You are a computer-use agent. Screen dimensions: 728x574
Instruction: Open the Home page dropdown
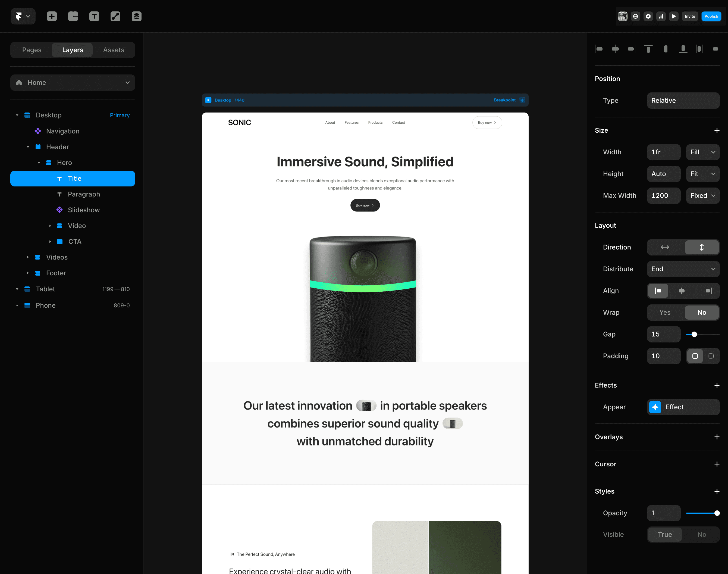(x=73, y=82)
